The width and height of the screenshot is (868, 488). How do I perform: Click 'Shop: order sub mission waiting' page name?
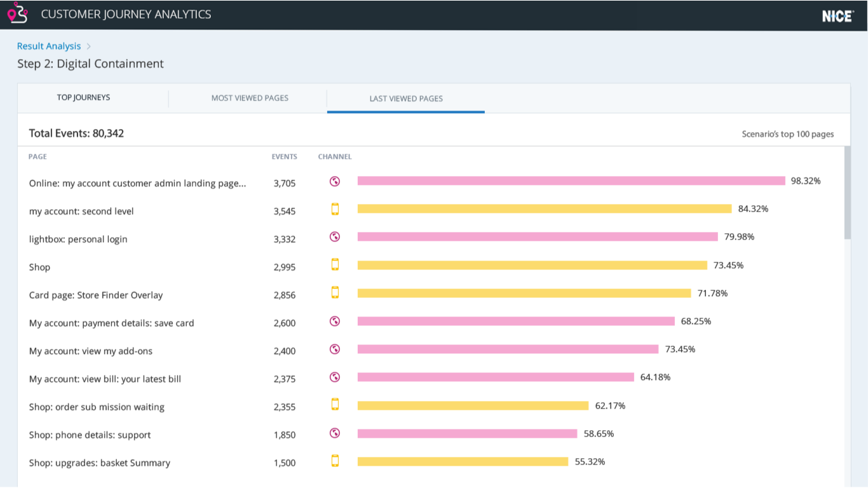[97, 407]
